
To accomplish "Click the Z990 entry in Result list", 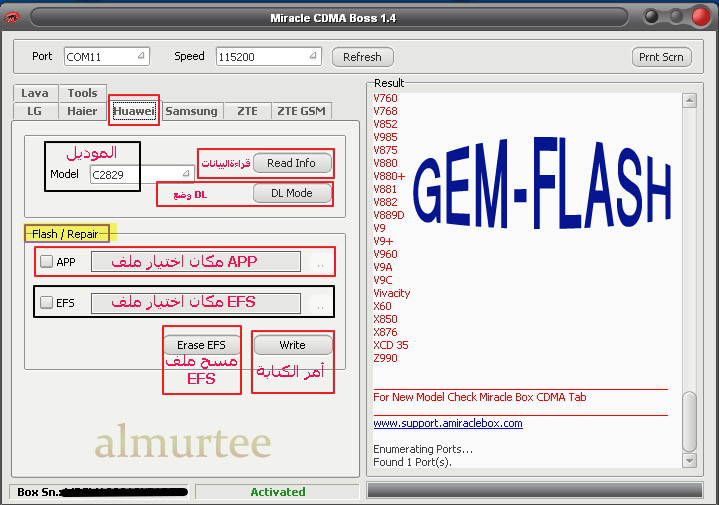I will [385, 358].
